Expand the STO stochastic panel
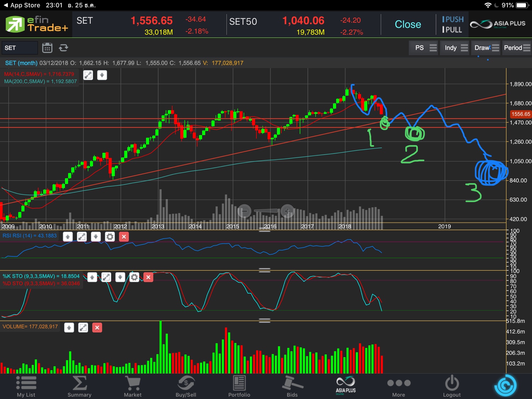The width and height of the screenshot is (532, 399). 106,277
